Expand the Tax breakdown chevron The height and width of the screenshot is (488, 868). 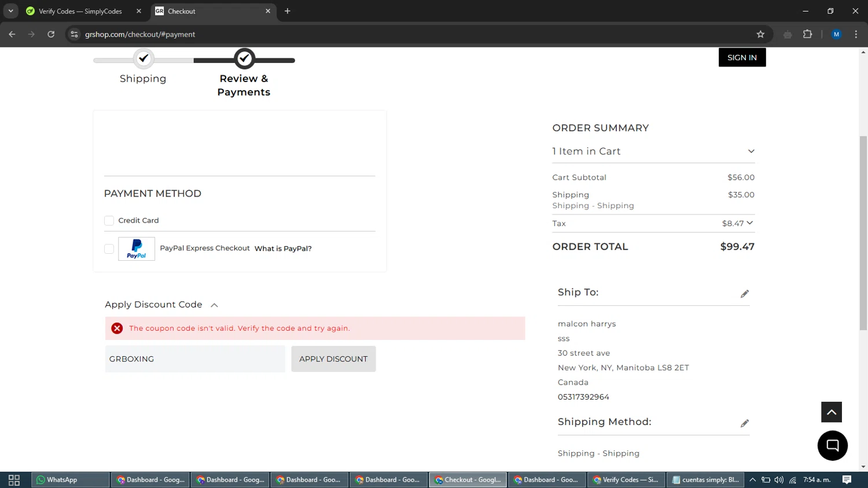pos(750,223)
